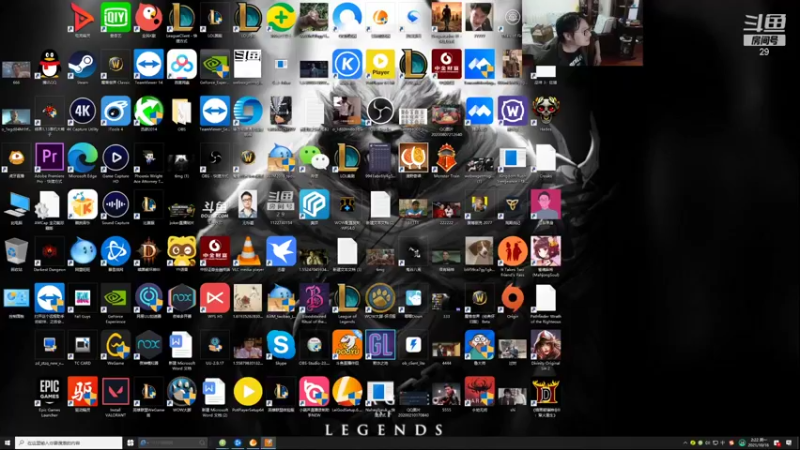Open Skype from the desktop
The height and width of the screenshot is (450, 800).
281,347
